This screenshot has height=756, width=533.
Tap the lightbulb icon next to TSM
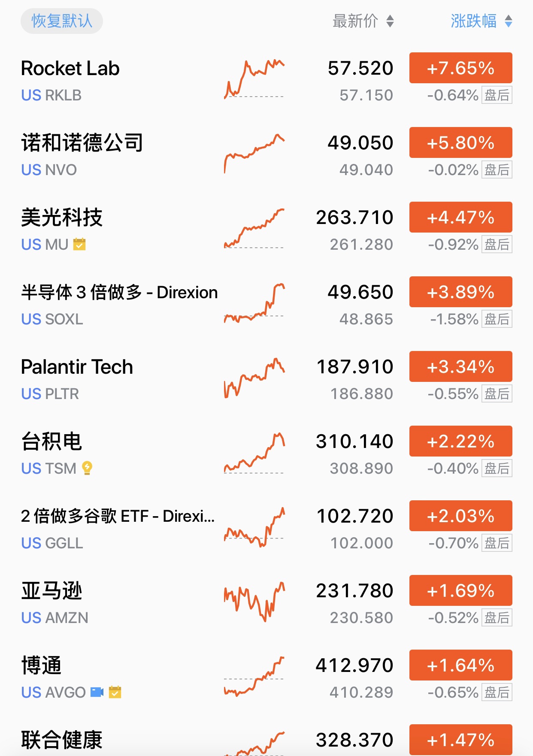tap(87, 468)
